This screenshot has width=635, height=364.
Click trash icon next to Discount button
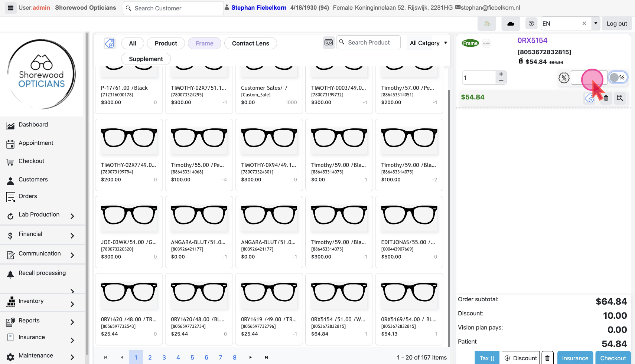point(547,358)
